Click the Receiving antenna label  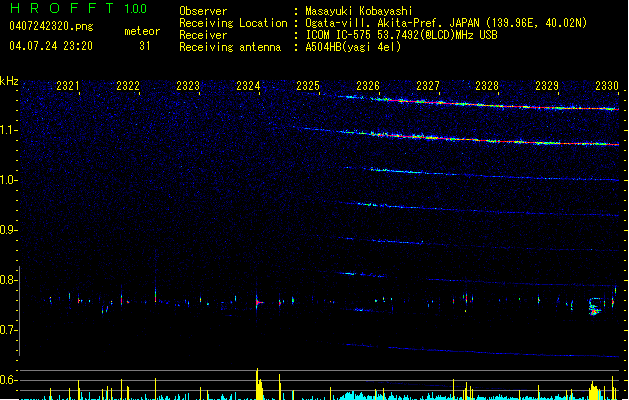(x=230, y=47)
